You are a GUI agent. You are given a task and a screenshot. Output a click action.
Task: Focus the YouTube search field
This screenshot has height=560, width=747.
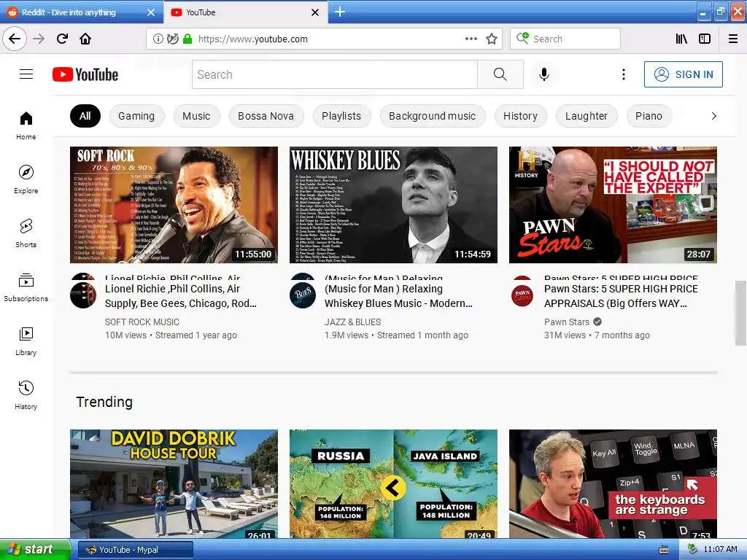point(334,74)
